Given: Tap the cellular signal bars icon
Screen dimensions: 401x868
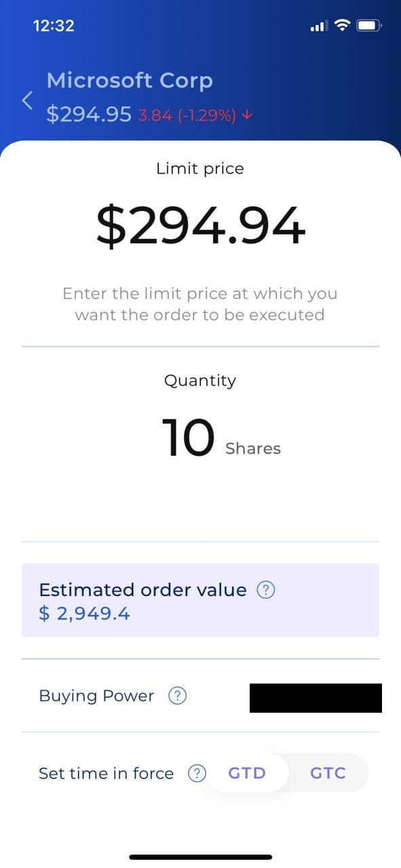Looking at the screenshot, I should click(319, 26).
